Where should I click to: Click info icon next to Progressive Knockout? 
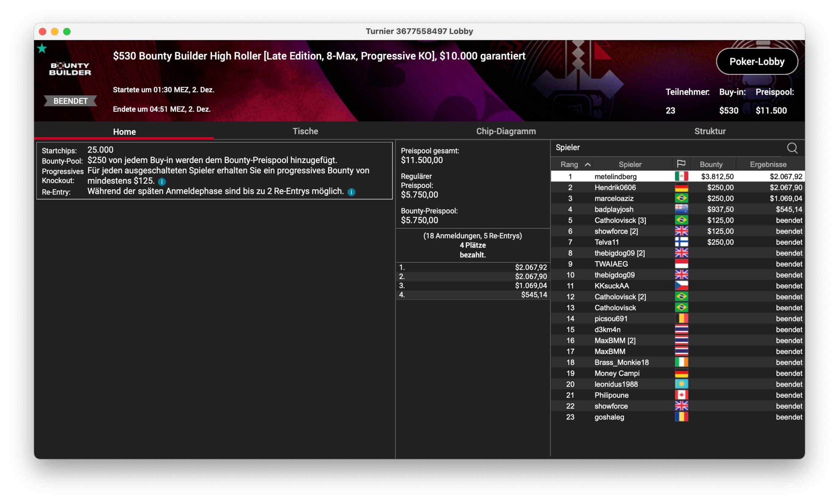(x=162, y=181)
